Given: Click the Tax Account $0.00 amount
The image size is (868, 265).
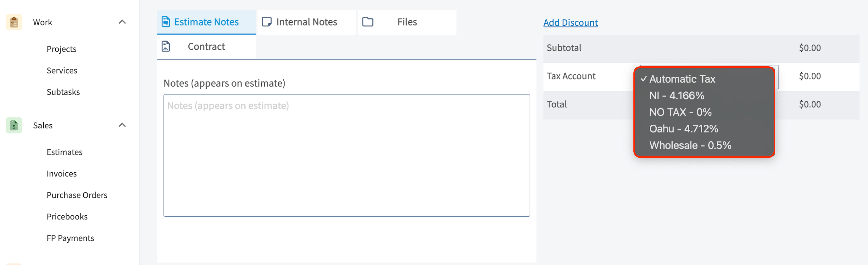Looking at the screenshot, I should (x=810, y=76).
